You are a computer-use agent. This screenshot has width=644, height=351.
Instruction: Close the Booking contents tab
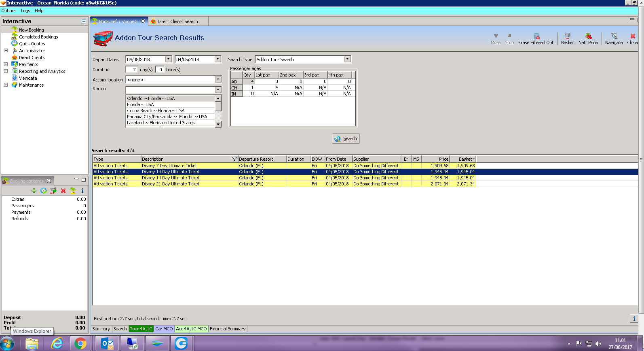pyautogui.click(x=49, y=181)
